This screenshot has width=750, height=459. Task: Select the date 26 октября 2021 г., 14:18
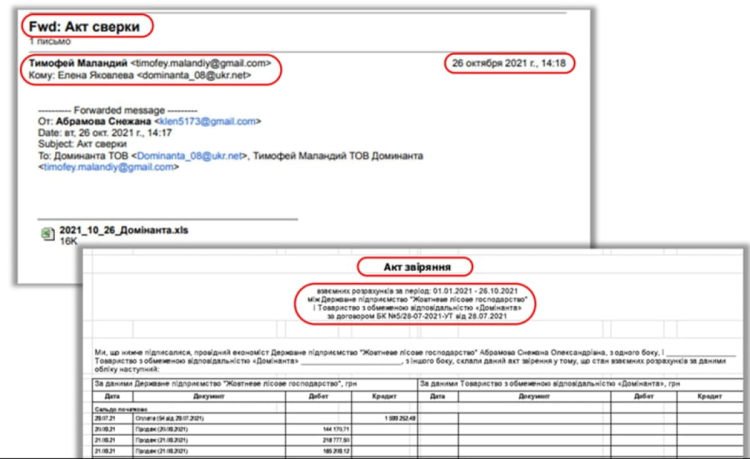pyautogui.click(x=509, y=63)
